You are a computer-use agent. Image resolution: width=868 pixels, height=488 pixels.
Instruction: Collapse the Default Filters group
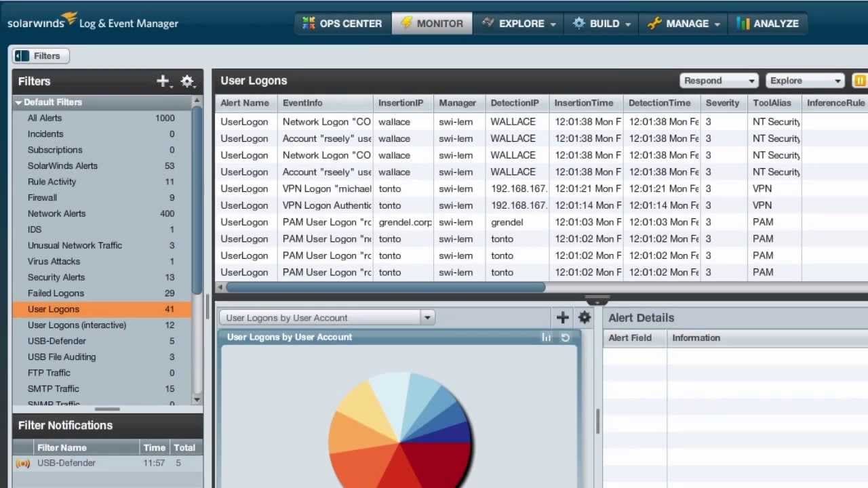coord(19,102)
